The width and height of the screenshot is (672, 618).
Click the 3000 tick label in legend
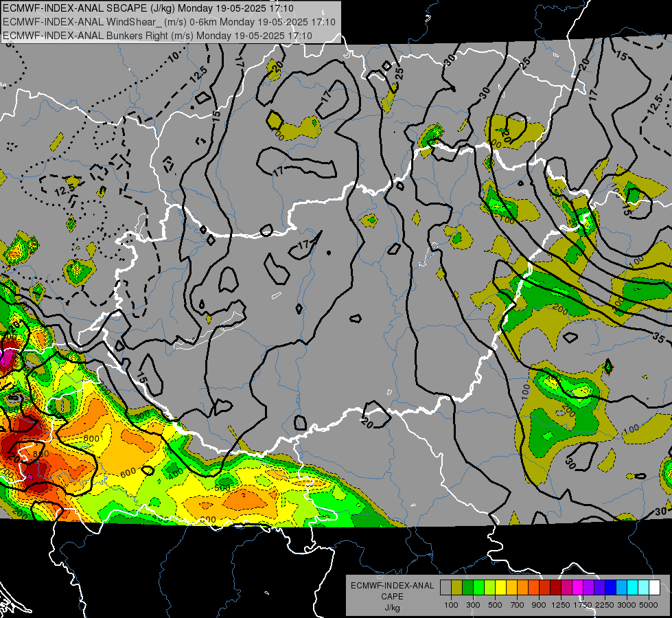pos(627,605)
